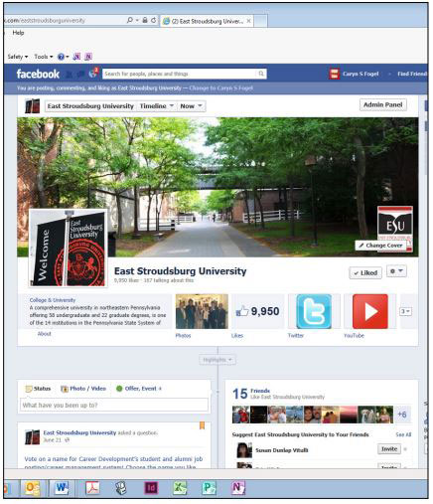
Task: Select the East Stroudsburg University browser tab
Action: (x=208, y=21)
